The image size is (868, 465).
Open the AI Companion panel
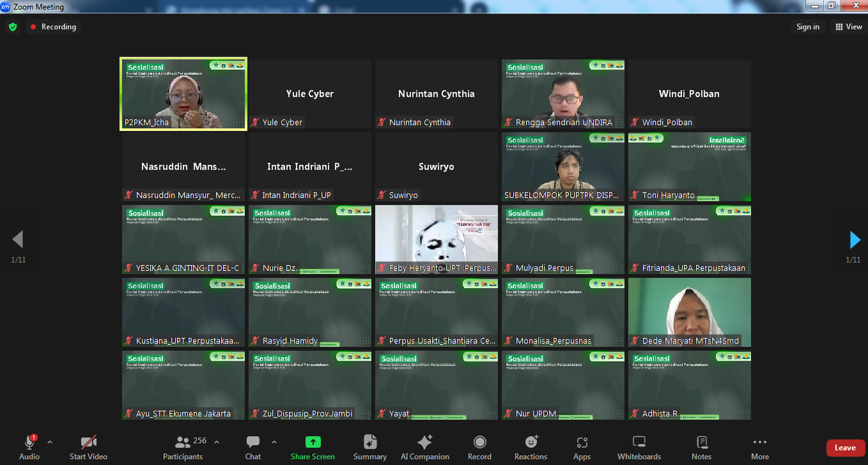(x=424, y=447)
